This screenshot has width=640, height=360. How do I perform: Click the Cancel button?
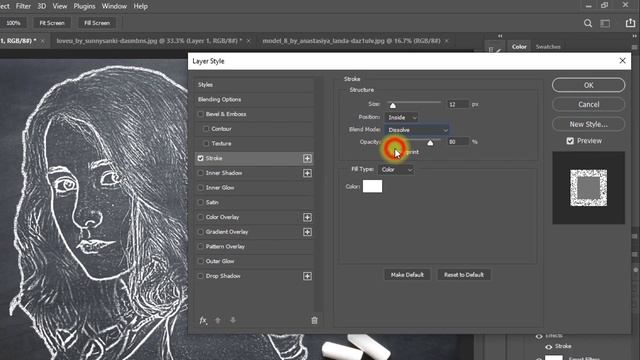[588, 104]
